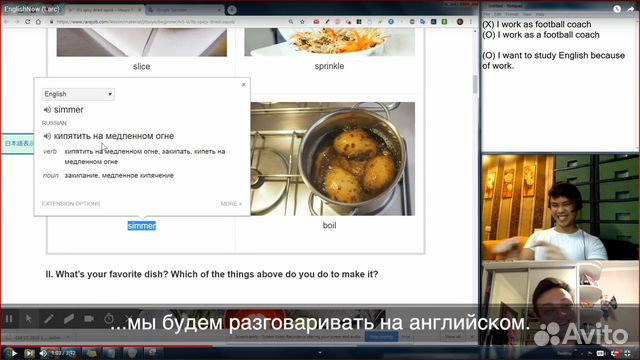The height and width of the screenshot is (360, 640).
Task: Click the Watch later clock icon
Action: coord(617,9)
